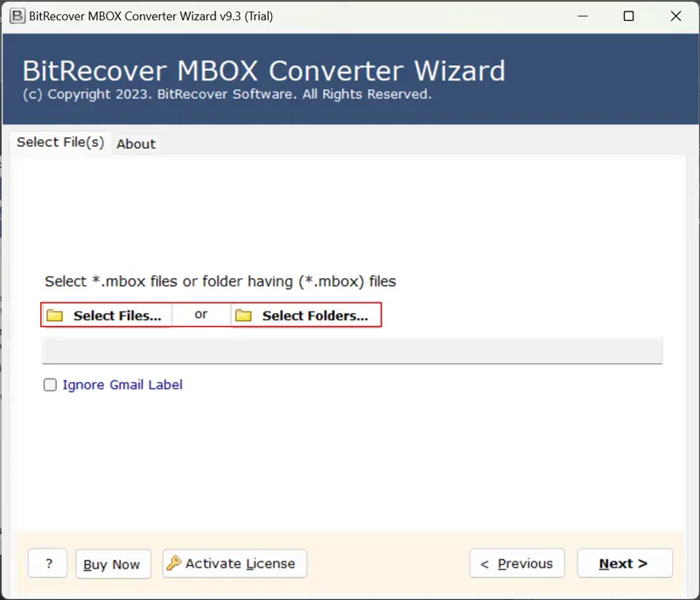Maximize the MBOX Converter window
700x600 pixels.
click(x=628, y=16)
